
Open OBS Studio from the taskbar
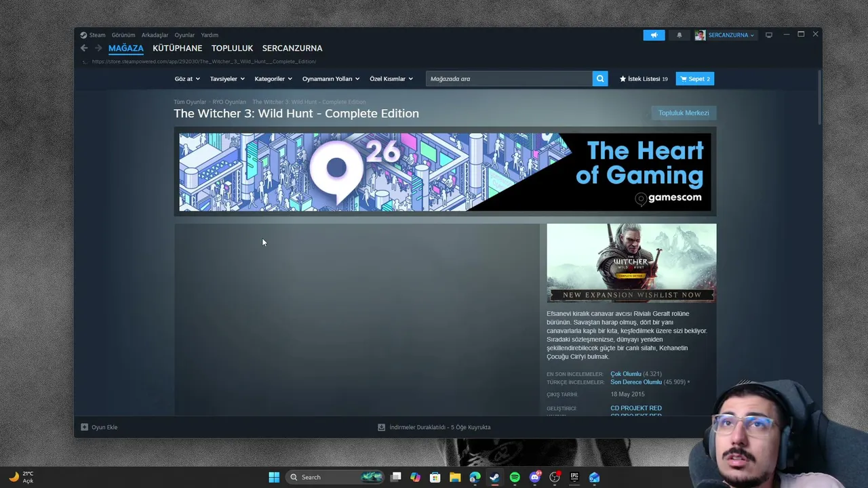tap(555, 477)
